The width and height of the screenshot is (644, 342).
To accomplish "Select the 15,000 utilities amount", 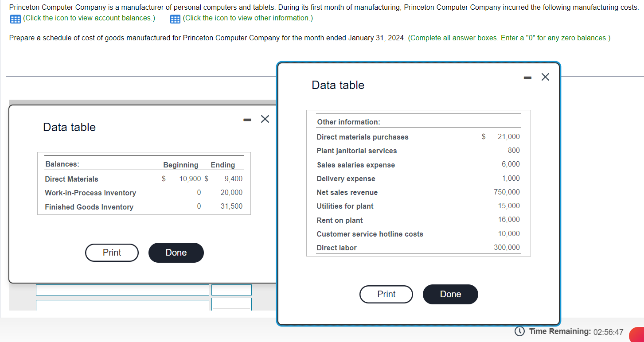I will pos(509,206).
